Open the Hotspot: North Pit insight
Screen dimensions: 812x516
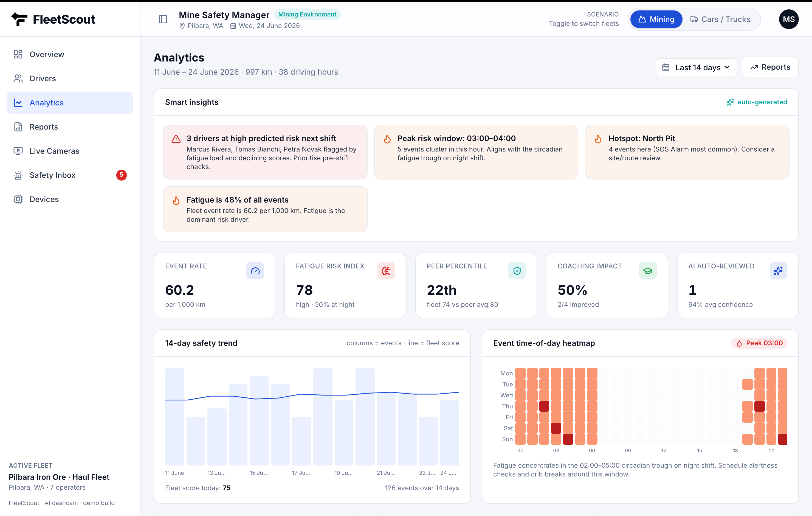(687, 152)
